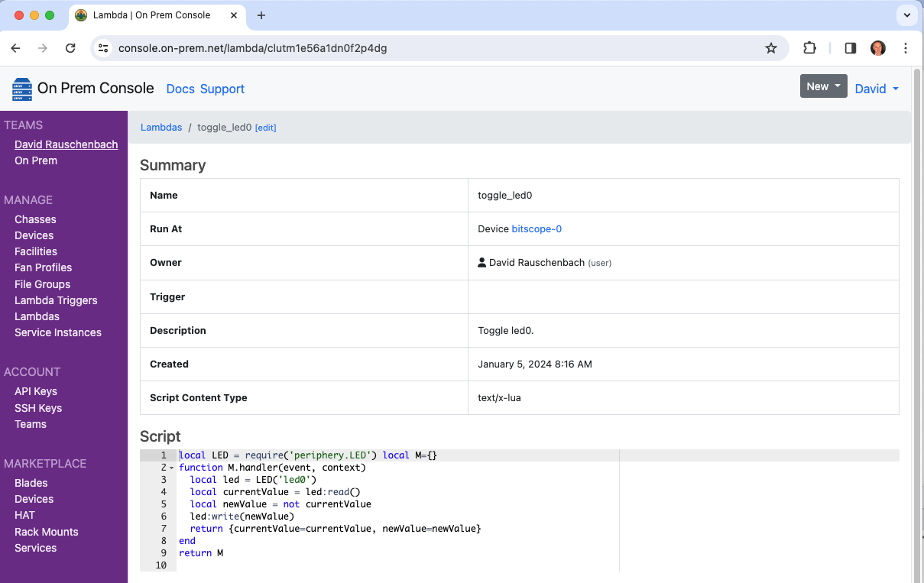Toggle the browser side panel icon
924x583 pixels.
point(851,48)
